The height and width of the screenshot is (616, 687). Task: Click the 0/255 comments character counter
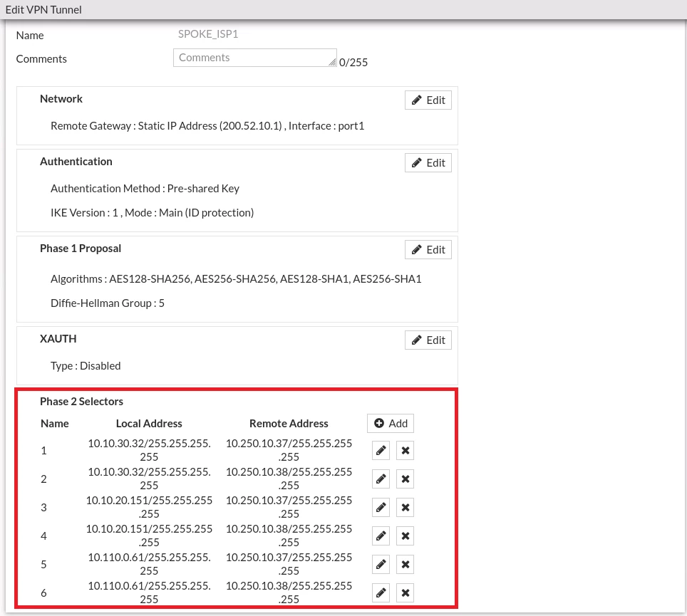[x=353, y=63]
